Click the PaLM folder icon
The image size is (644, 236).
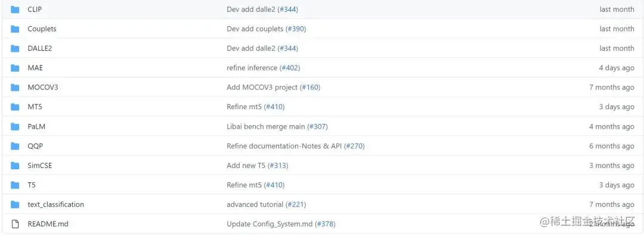15,126
